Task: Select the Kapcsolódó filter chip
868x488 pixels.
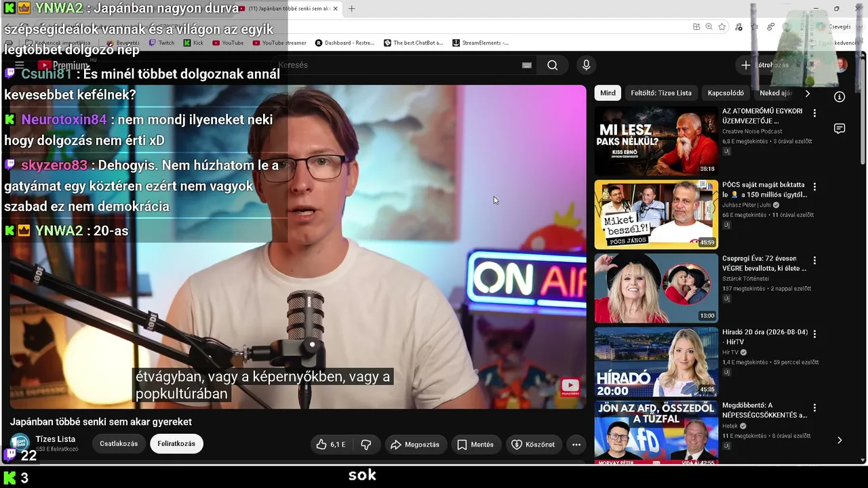Action: (726, 93)
